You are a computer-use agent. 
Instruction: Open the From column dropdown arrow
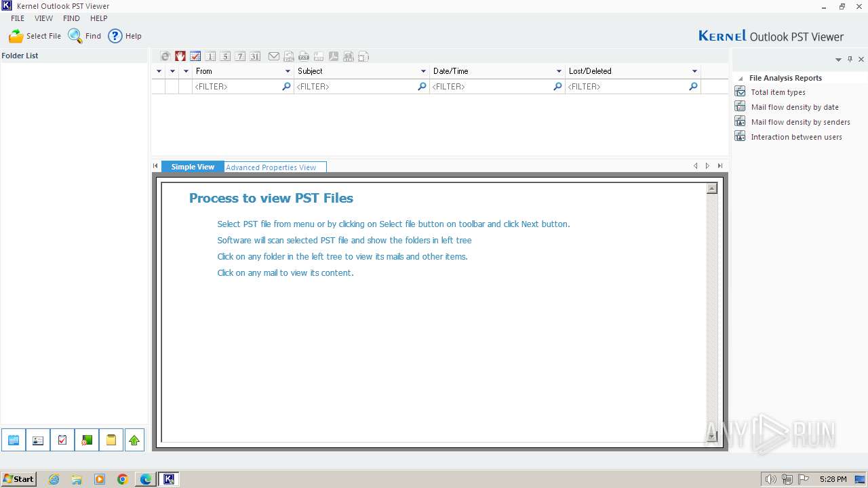pyautogui.click(x=288, y=71)
